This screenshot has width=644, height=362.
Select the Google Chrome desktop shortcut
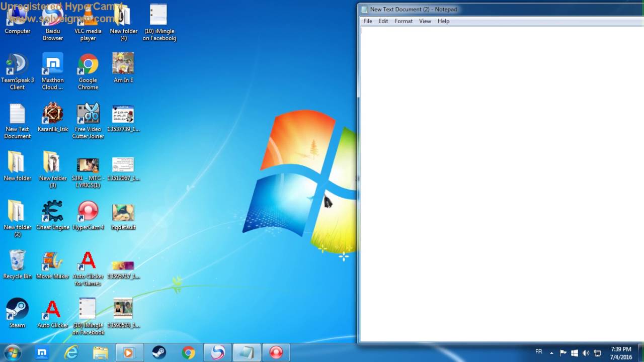coord(88,72)
